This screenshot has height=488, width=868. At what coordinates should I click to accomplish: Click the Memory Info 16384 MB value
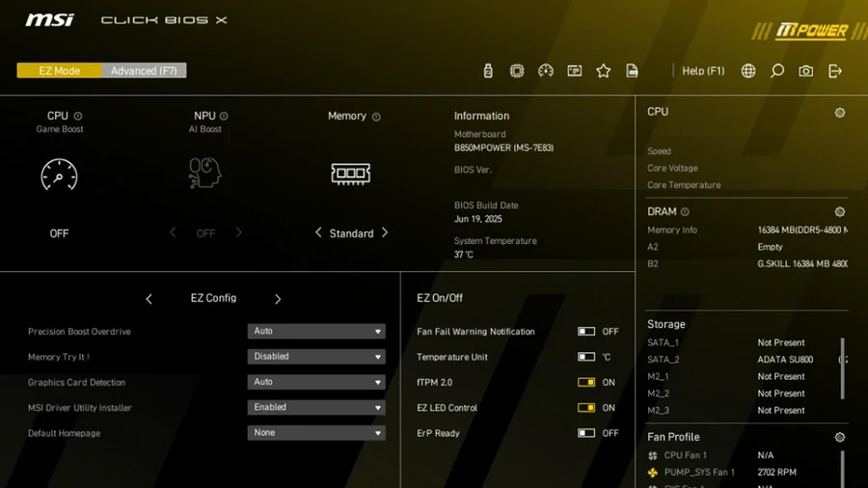click(802, 230)
